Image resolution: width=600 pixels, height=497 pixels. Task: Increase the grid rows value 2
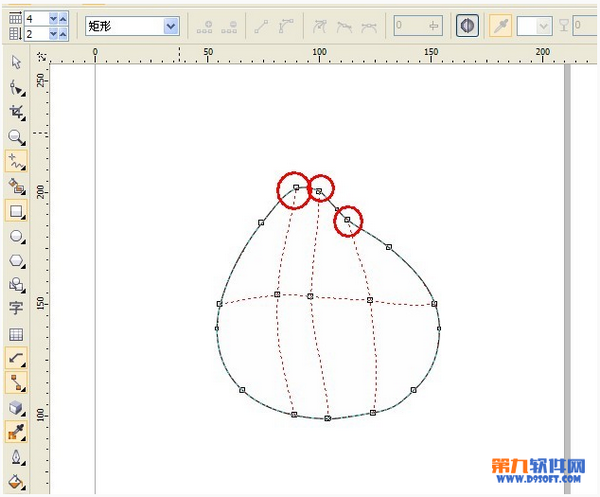[63, 34]
